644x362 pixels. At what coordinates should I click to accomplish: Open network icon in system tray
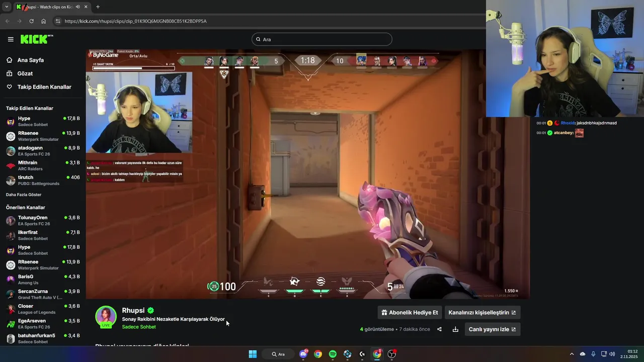tap(604, 354)
